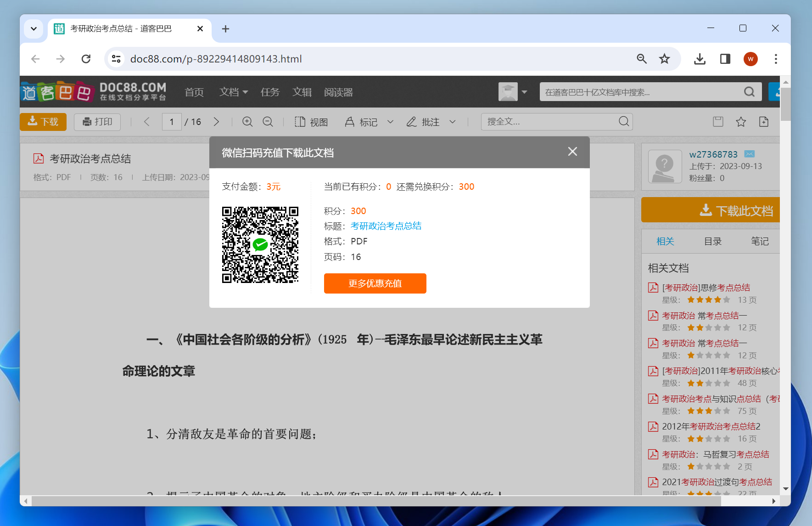The height and width of the screenshot is (526, 812).
Task: Open the tab search dropdown chevron
Action: (x=34, y=28)
